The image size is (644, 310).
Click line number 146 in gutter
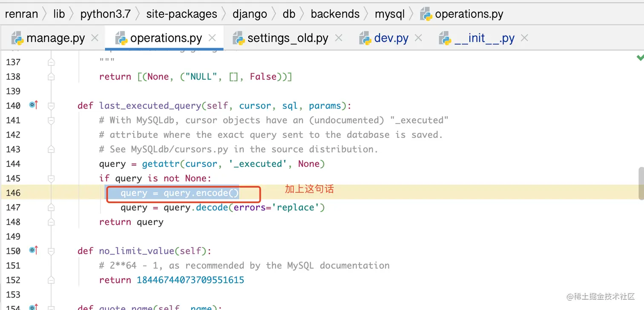[x=13, y=193]
